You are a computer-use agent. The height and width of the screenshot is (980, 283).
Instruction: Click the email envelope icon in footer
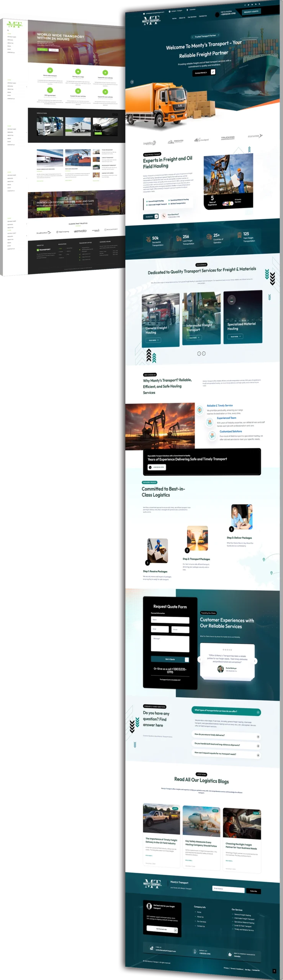tap(152, 948)
